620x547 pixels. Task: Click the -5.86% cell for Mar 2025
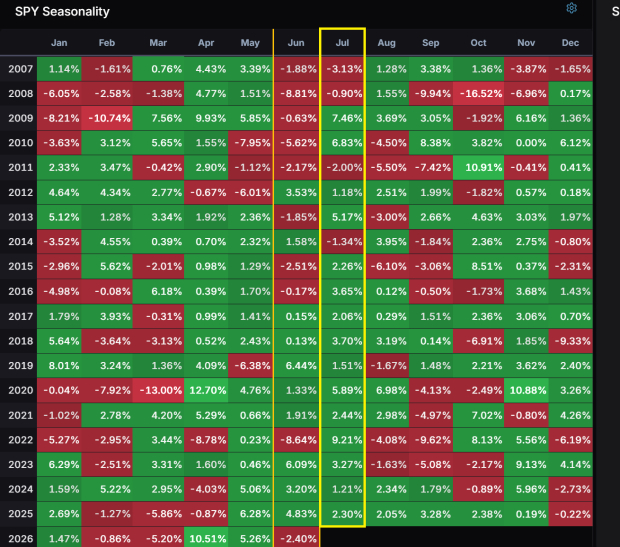(158, 514)
